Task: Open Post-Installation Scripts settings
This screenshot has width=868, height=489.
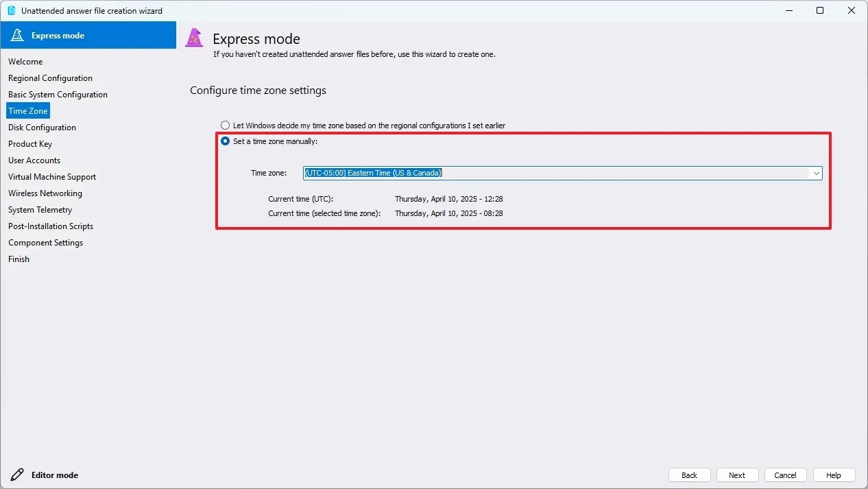Action: (51, 226)
